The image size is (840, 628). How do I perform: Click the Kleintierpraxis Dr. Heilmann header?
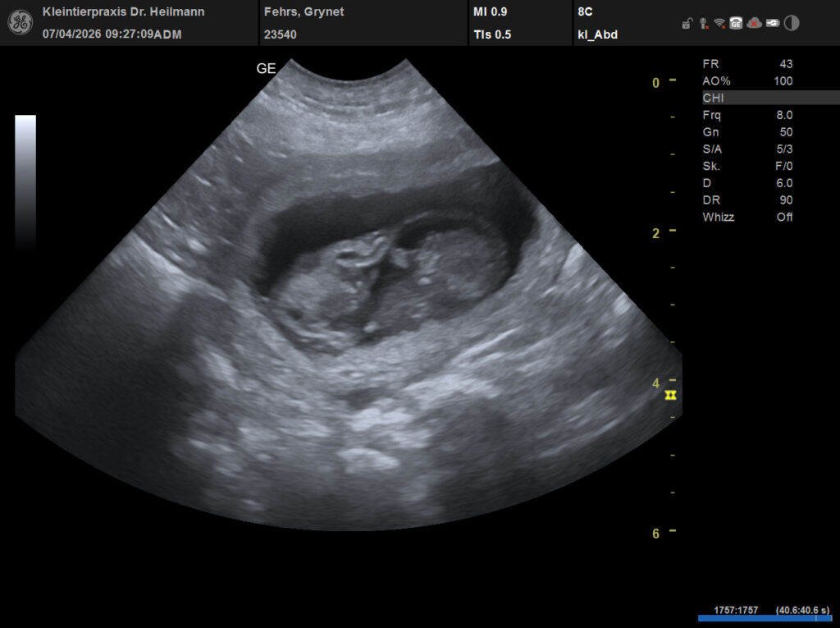123,11
